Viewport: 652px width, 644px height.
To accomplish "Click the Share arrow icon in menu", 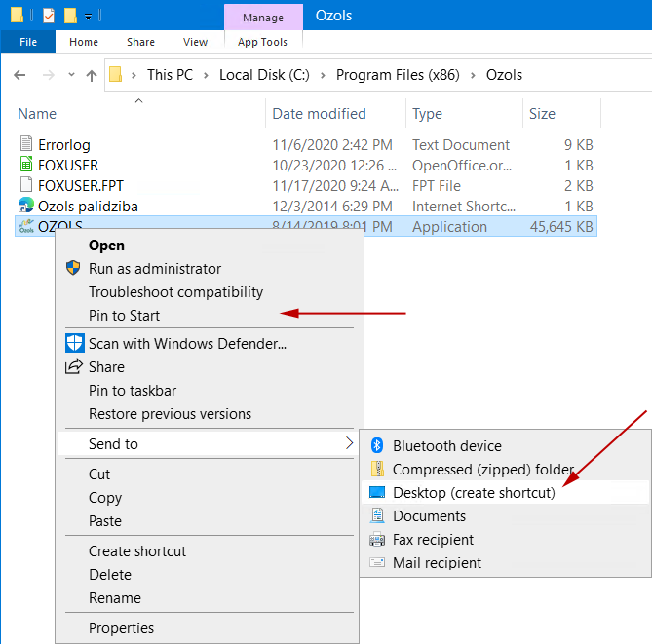I will coord(74,366).
